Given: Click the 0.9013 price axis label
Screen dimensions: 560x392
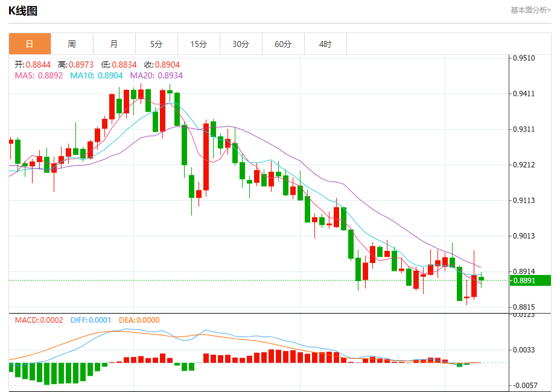Looking at the screenshot, I should (524, 236).
